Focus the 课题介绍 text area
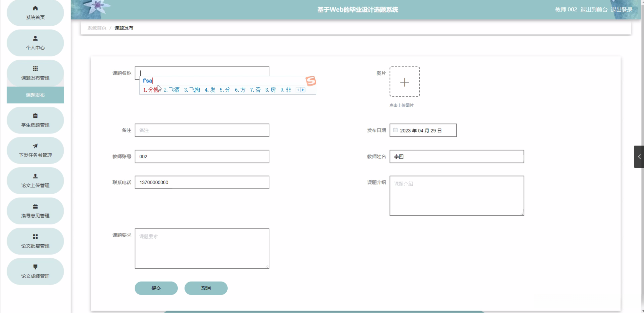 coord(456,196)
